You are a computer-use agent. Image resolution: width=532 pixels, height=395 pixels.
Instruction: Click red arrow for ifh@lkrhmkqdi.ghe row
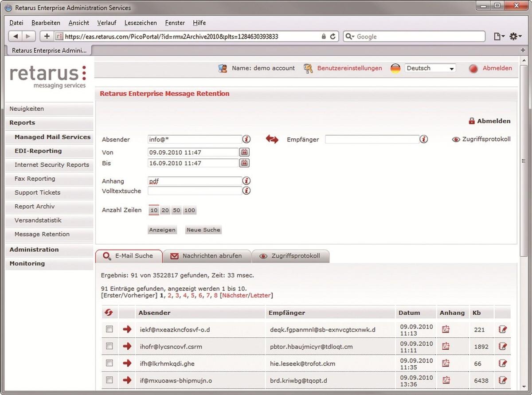[x=127, y=363]
